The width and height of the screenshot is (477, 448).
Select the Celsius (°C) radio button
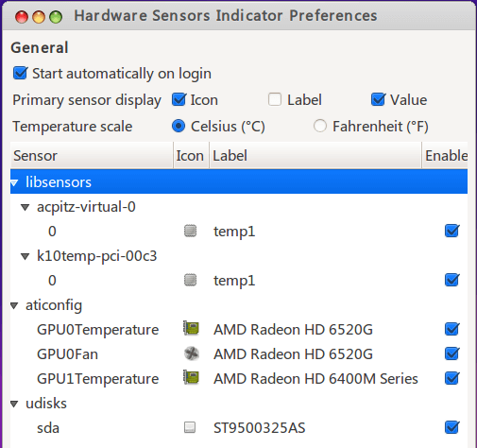pyautogui.click(x=179, y=126)
